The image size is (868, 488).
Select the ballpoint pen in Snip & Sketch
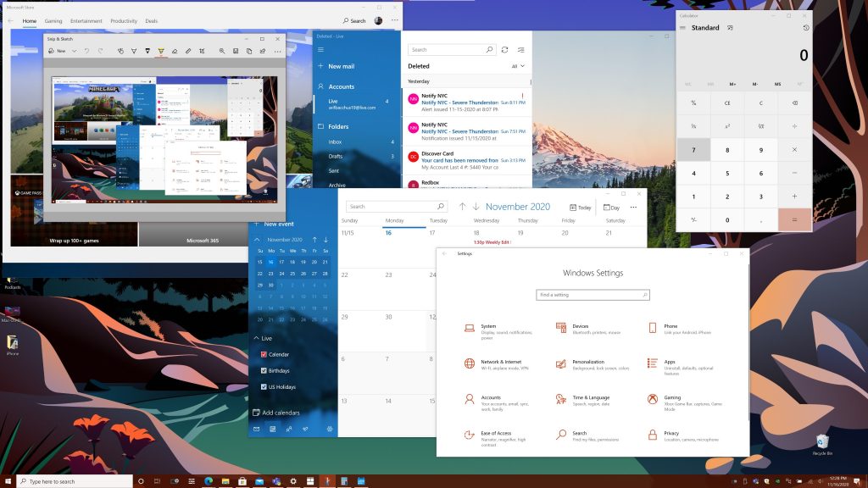(x=134, y=51)
